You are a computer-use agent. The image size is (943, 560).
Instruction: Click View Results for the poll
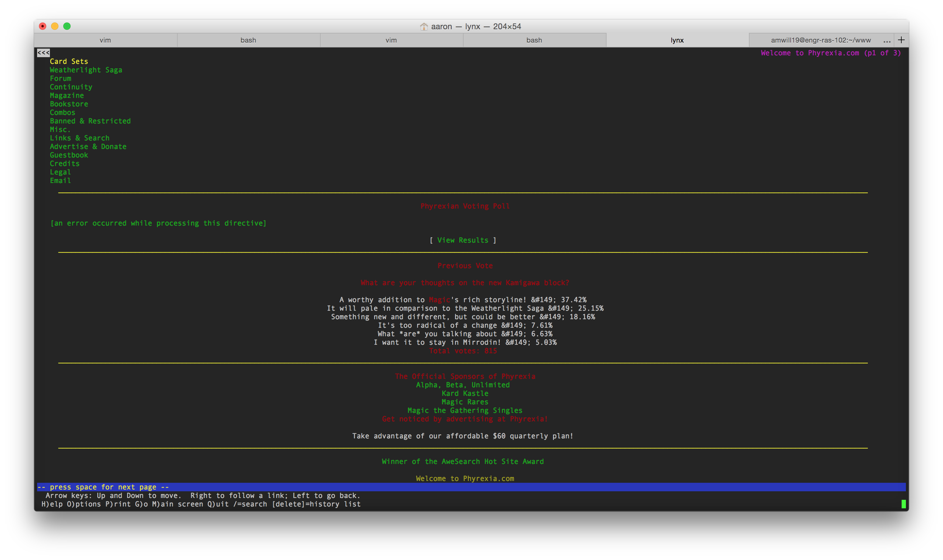(x=463, y=240)
